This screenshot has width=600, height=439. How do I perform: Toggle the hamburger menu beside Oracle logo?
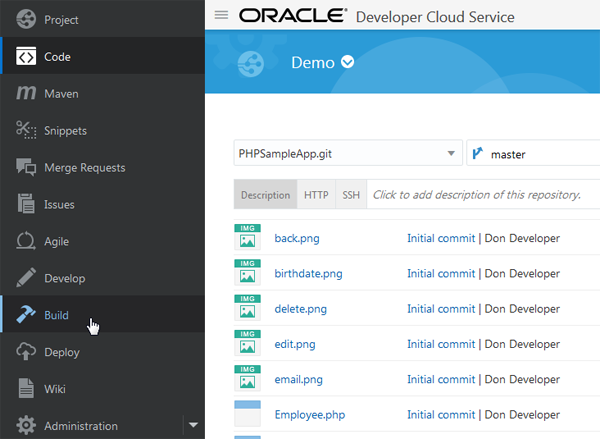click(221, 15)
